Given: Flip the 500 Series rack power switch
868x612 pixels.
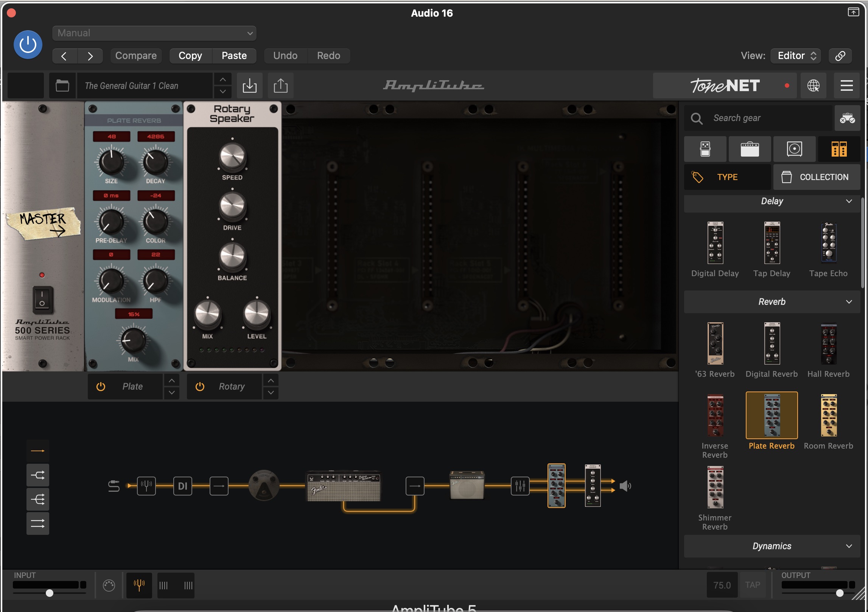Looking at the screenshot, I should 42,300.
